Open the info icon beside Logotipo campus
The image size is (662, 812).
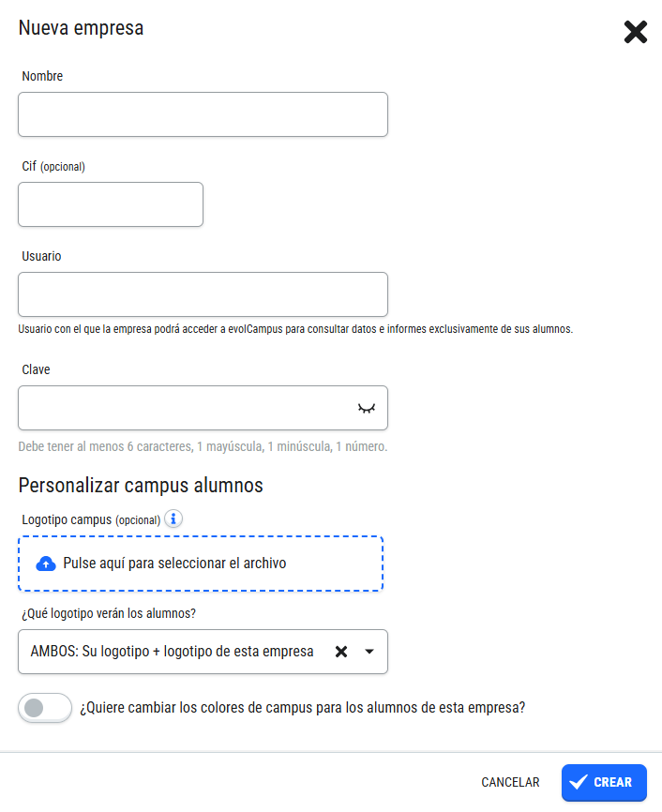[x=173, y=519]
